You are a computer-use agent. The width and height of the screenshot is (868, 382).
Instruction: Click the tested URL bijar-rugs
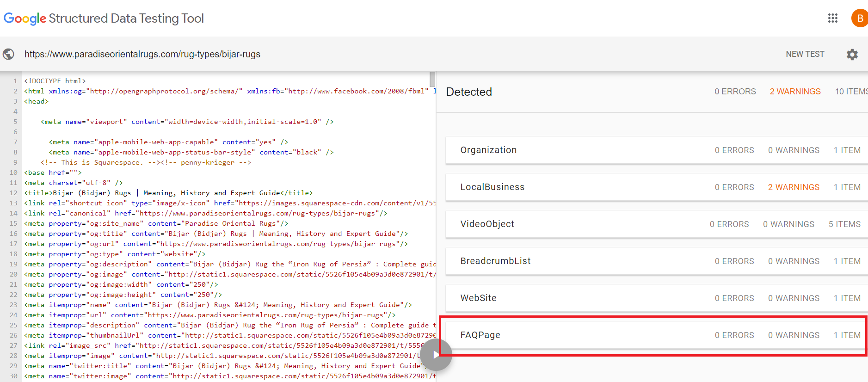click(142, 54)
